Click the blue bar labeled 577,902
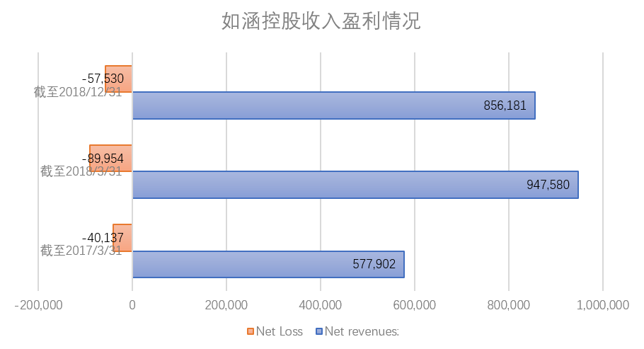The image size is (644, 349). coord(269,264)
